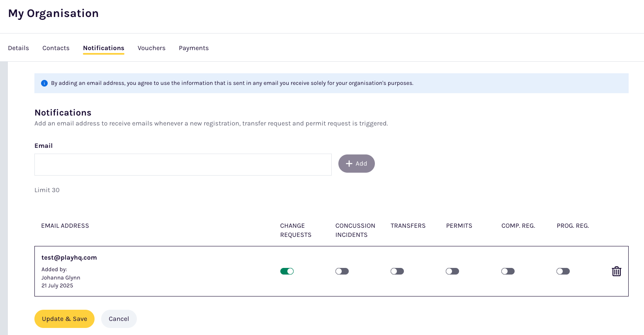Open the Payments tab

tap(194, 48)
